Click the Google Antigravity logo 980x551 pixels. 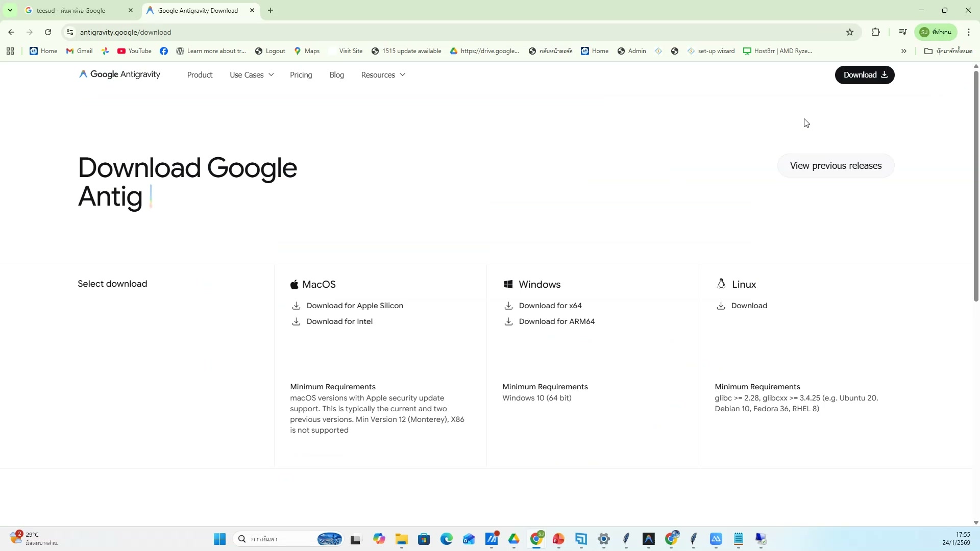tap(120, 74)
